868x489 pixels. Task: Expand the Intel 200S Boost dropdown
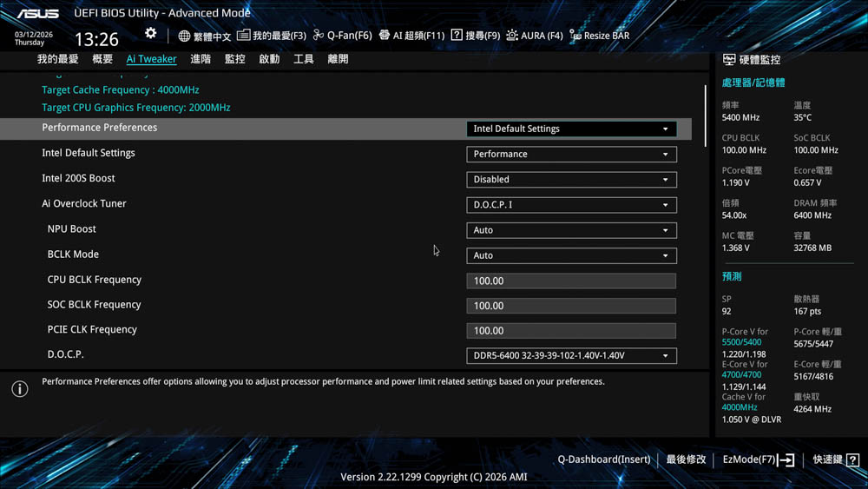click(x=571, y=180)
